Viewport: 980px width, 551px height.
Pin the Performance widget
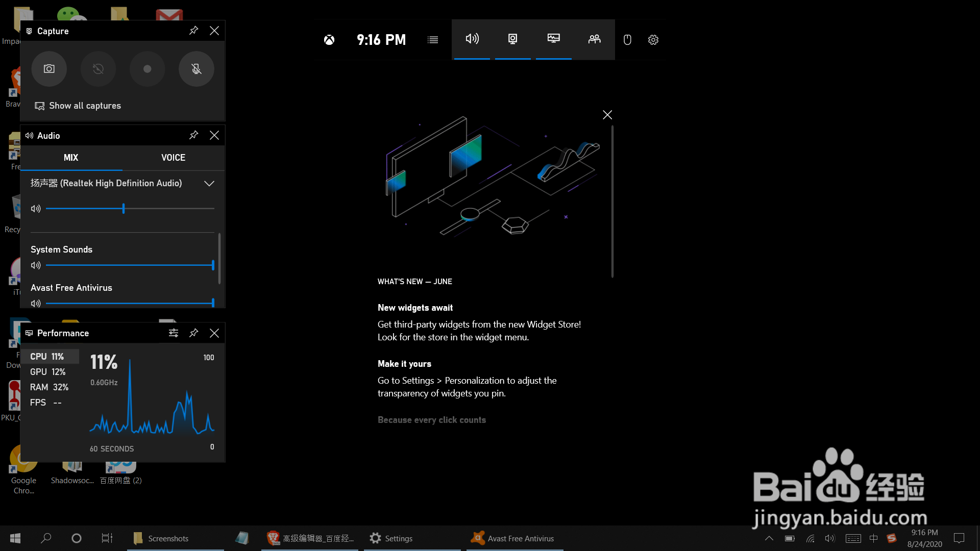(x=193, y=333)
